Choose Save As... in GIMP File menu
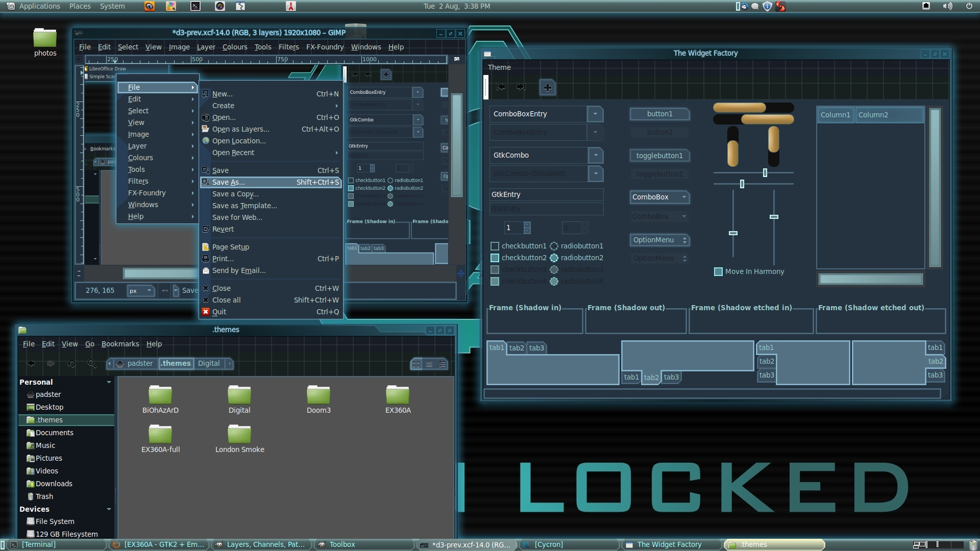 click(x=229, y=182)
